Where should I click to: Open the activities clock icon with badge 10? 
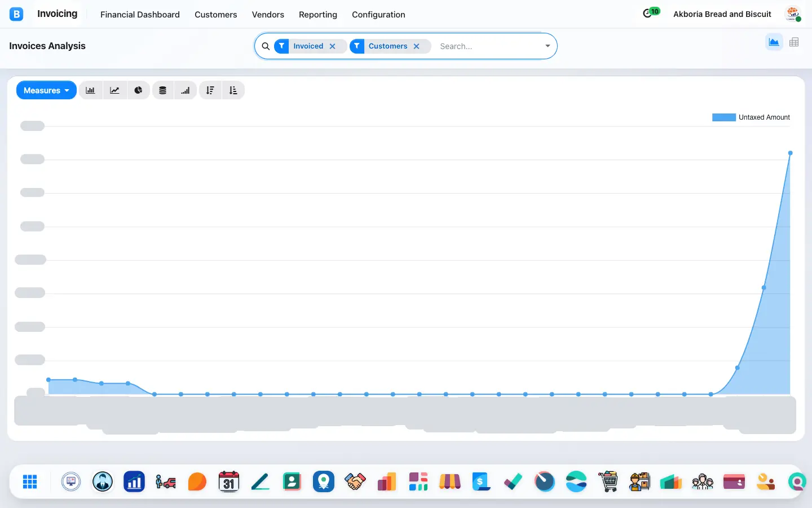coord(651,13)
